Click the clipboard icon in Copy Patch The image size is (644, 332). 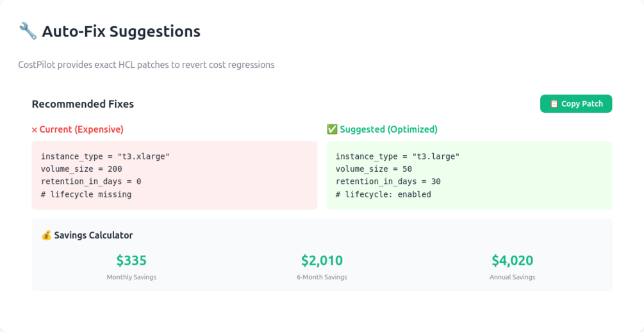pos(554,104)
